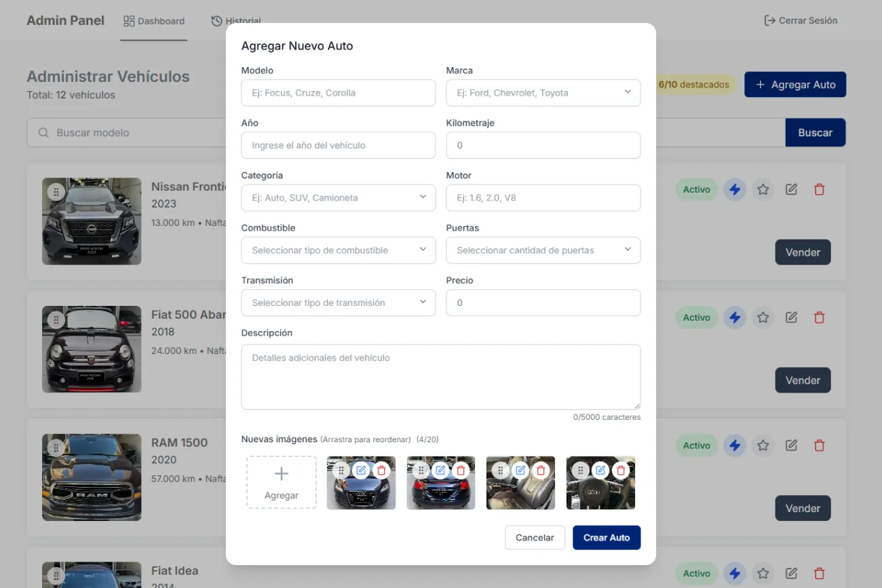Edit the blue car front-view photo
Viewport: 882px width, 588px height.
(361, 470)
